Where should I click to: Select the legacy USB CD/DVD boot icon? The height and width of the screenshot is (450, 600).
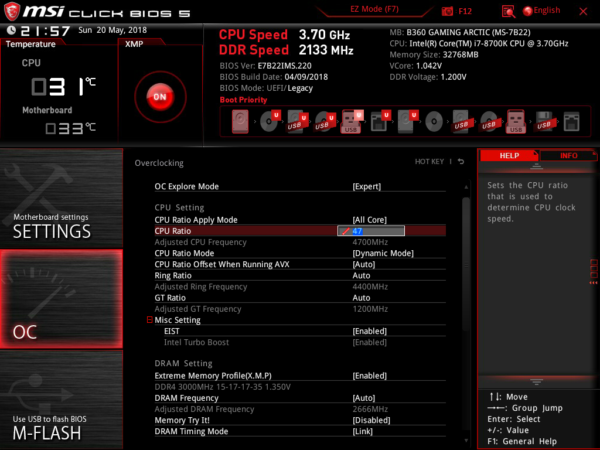coord(489,122)
